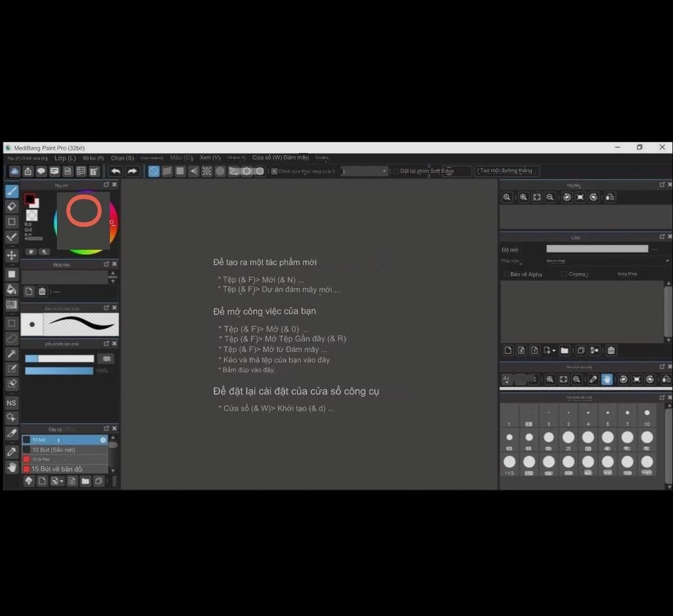Click the brush folder icon below brush list
Viewport: 673px width, 616px height.
[x=85, y=481]
